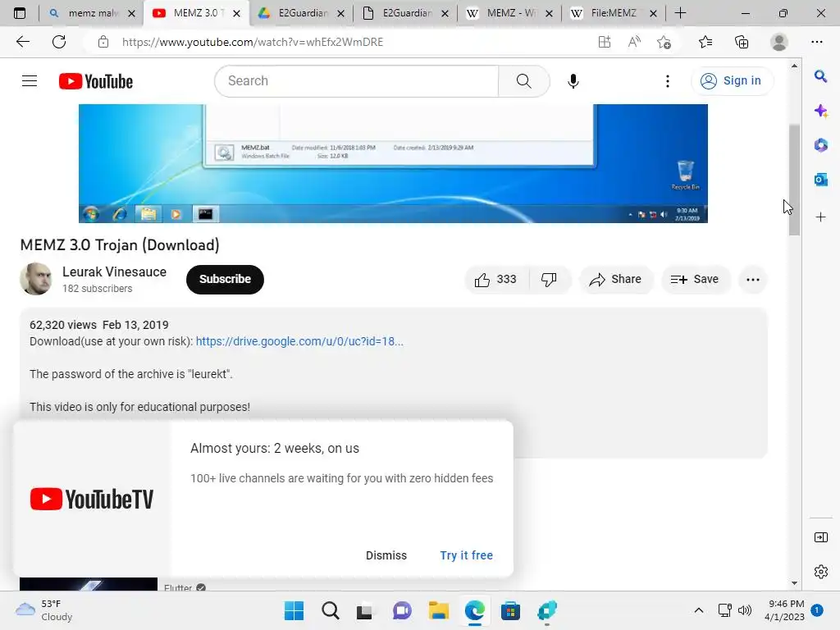The image size is (840, 630).
Task: Click scrollbar down arrow
Action: pyautogui.click(x=794, y=583)
